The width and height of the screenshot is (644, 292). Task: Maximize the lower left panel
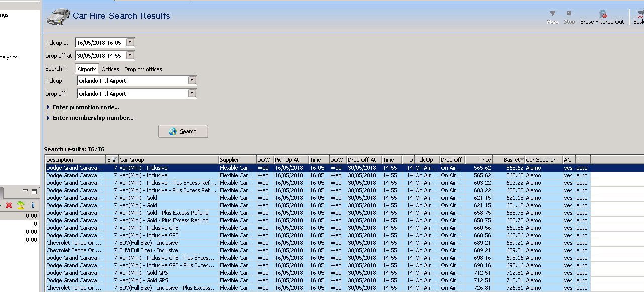click(34, 192)
